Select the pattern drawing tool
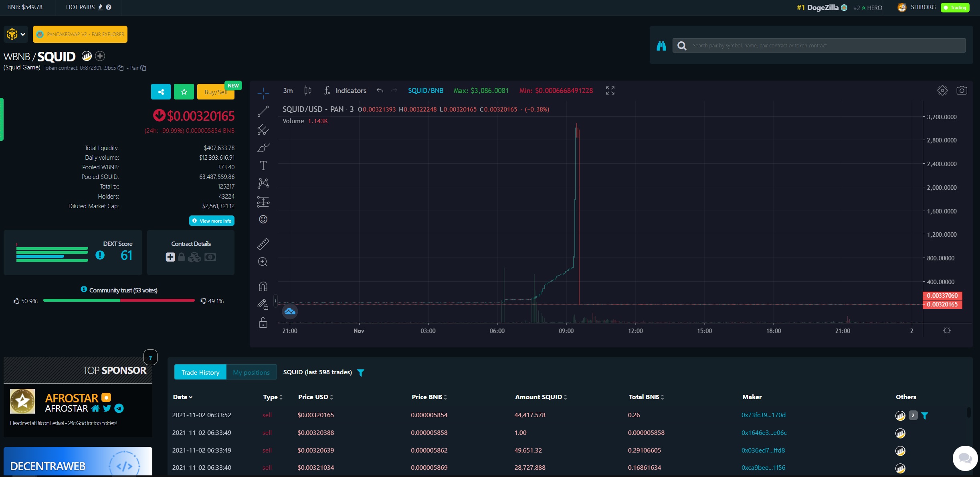Image resolution: width=980 pixels, height=477 pixels. coord(263,183)
